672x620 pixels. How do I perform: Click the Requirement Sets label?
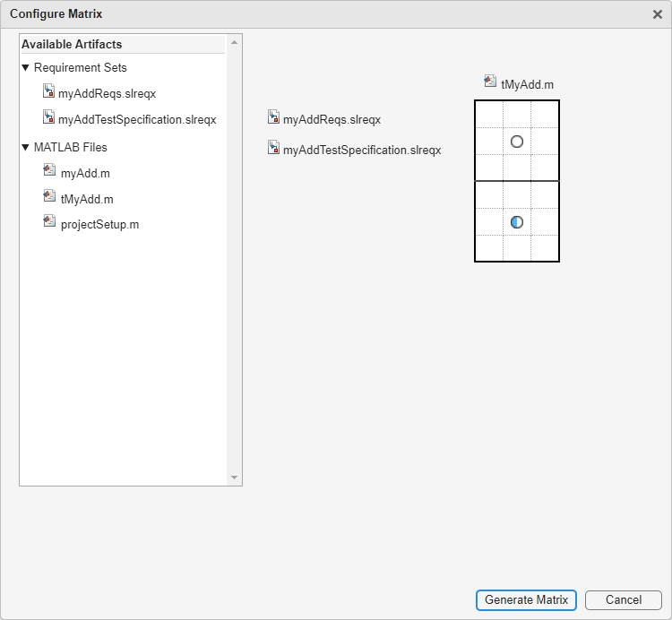pos(81,68)
